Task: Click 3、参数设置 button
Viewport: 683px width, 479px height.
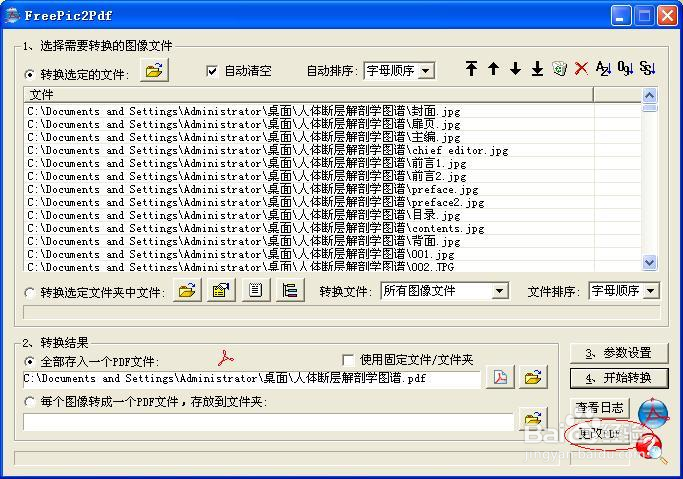Action: pyautogui.click(x=619, y=353)
